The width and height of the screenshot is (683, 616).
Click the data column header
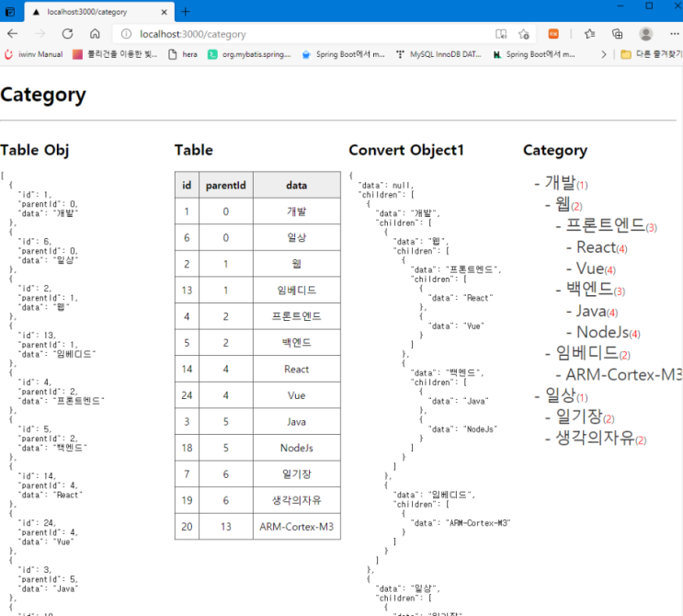pos(297,185)
